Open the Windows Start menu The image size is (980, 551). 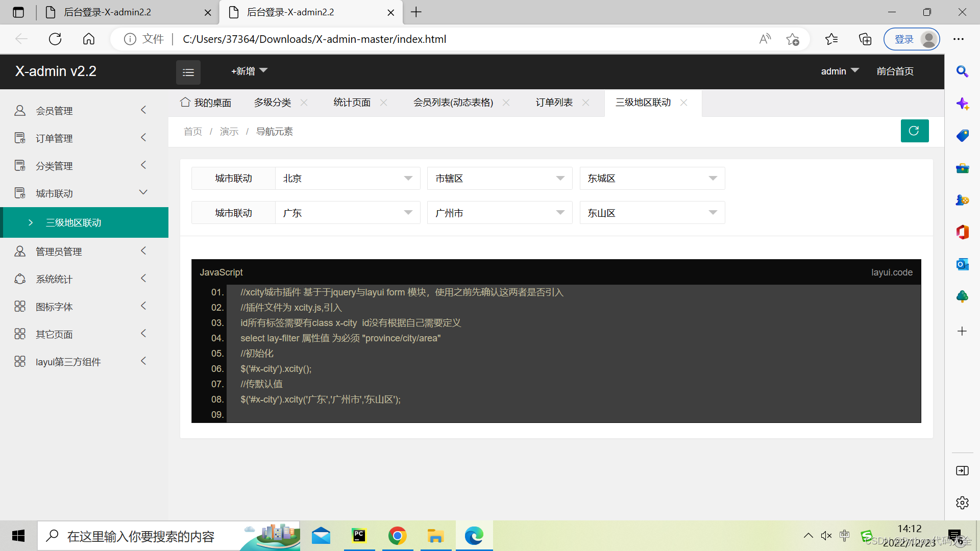[x=18, y=536]
